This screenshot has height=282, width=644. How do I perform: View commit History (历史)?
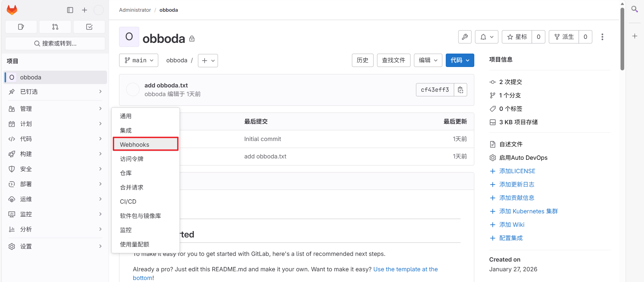click(363, 60)
